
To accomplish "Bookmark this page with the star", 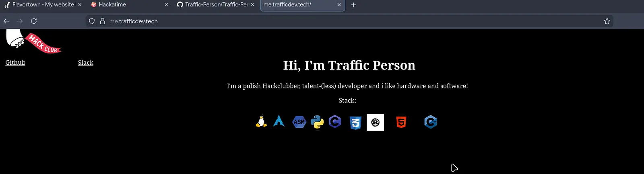I will tap(607, 21).
